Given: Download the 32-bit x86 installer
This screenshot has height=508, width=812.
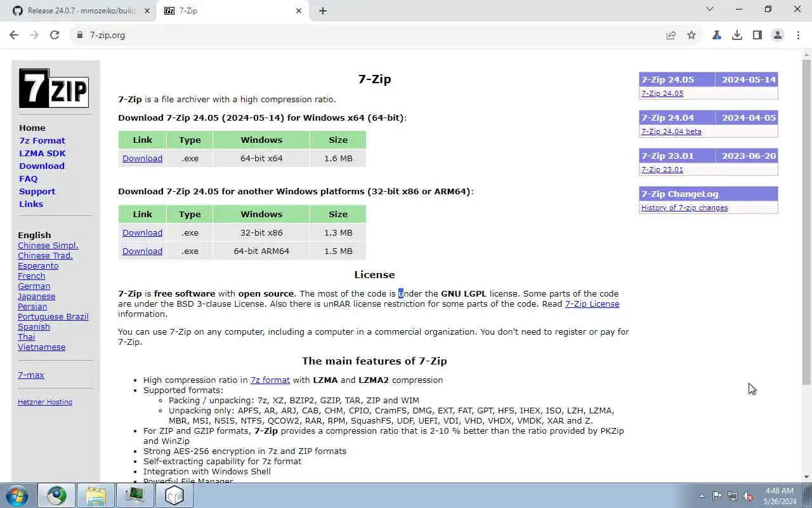Looking at the screenshot, I should point(142,232).
